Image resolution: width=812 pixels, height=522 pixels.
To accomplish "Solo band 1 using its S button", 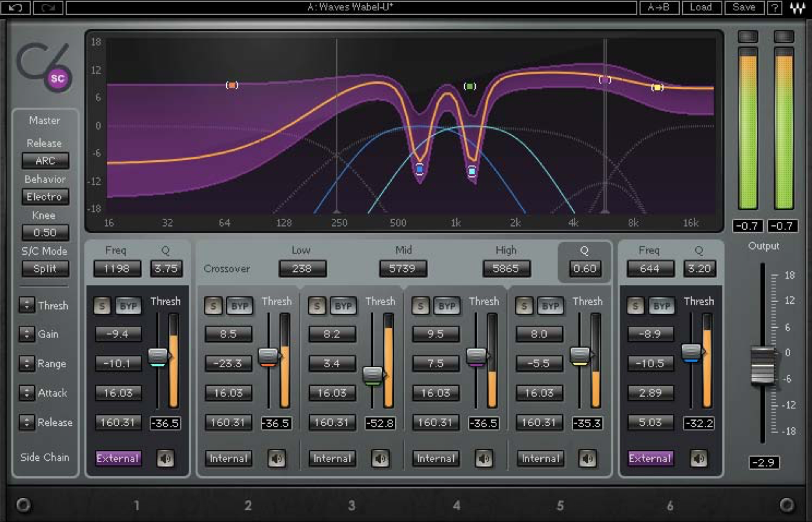I will click(x=102, y=306).
